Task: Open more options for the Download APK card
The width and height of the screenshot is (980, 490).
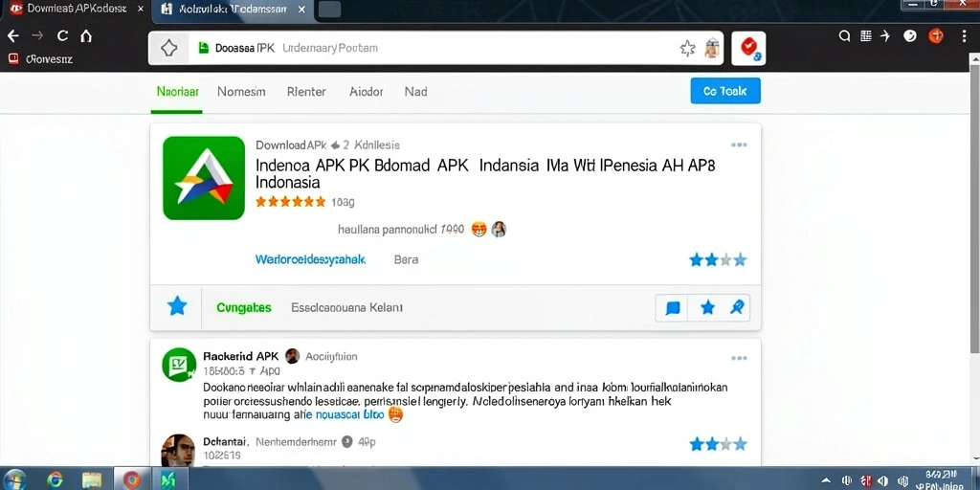Action: tap(739, 145)
